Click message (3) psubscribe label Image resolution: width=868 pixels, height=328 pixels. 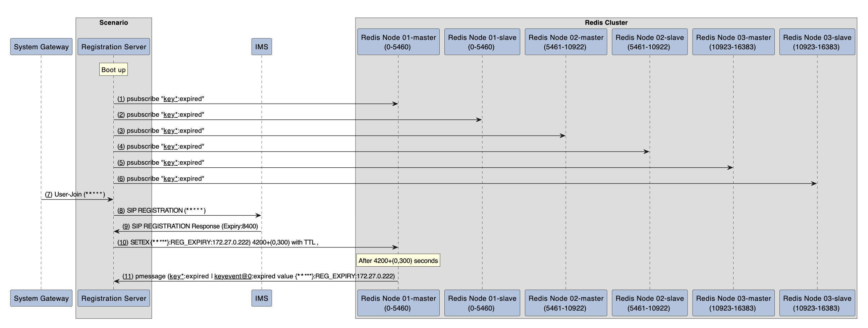[161, 130]
